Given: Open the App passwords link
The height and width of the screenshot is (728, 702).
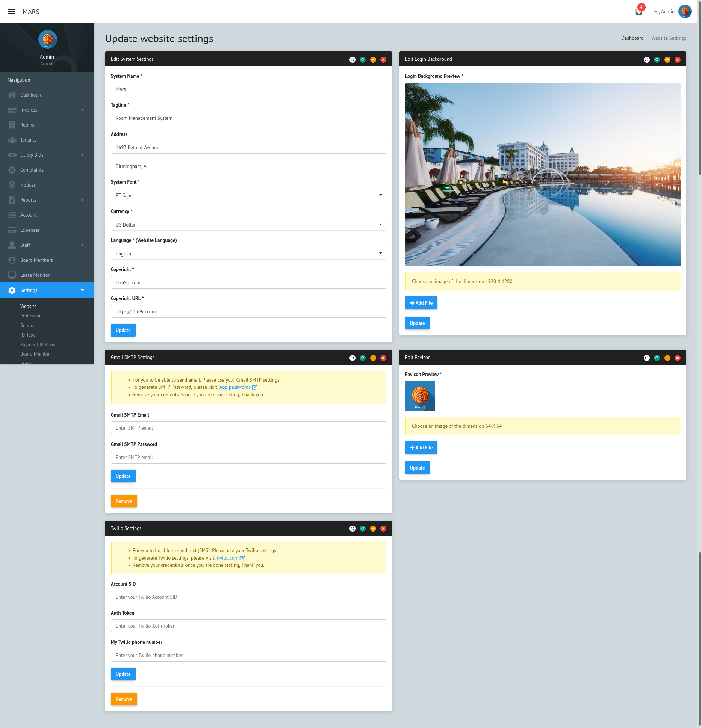Looking at the screenshot, I should [235, 387].
